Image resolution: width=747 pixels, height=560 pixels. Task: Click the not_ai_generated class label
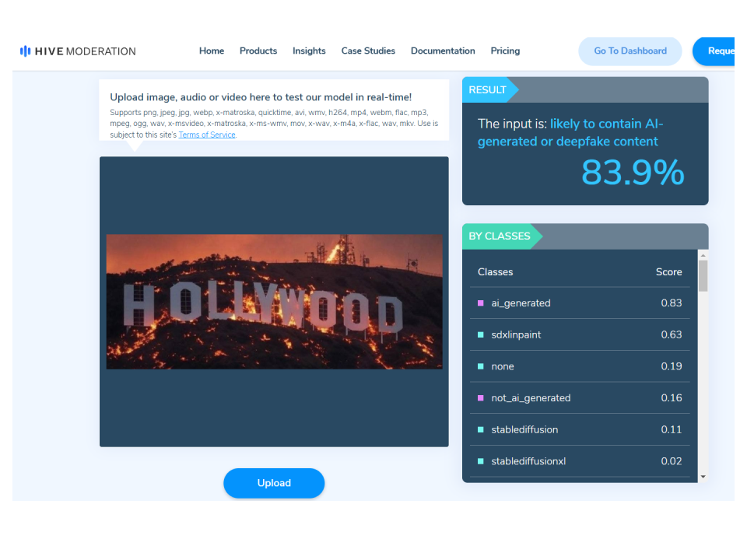point(531,397)
